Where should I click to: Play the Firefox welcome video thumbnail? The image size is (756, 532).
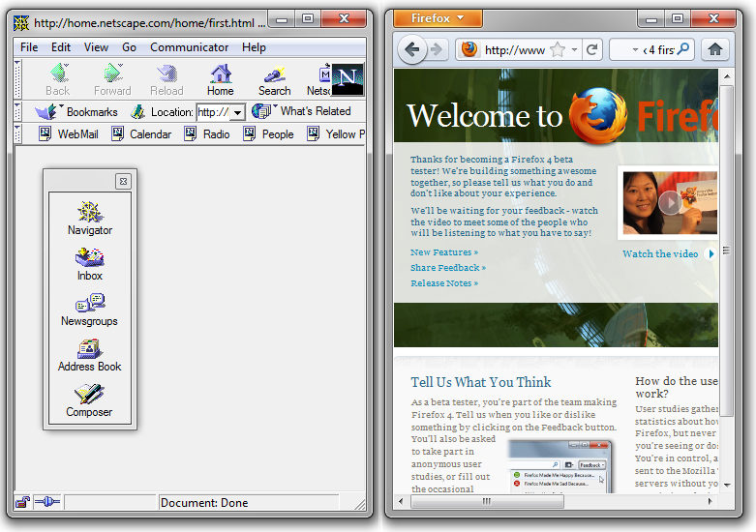[x=669, y=203]
